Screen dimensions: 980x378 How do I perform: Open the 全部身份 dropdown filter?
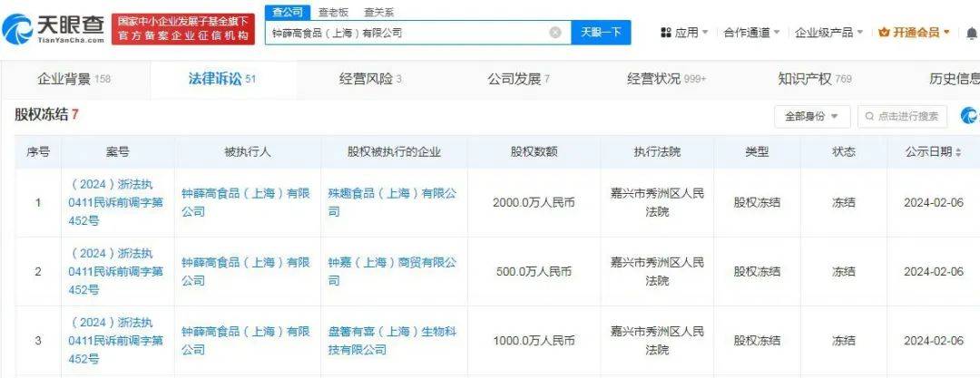pyautogui.click(x=811, y=116)
